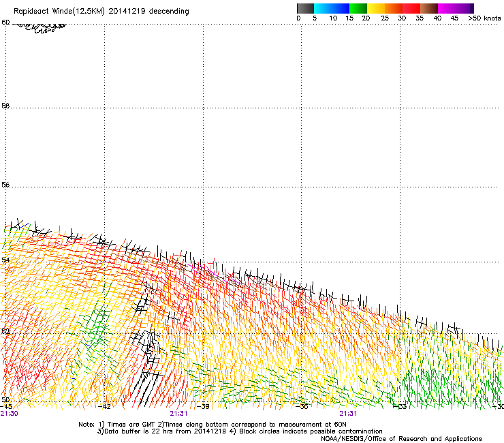Click the '21:31' time label beside -39
This screenshot has height=443, width=504.
178,414
